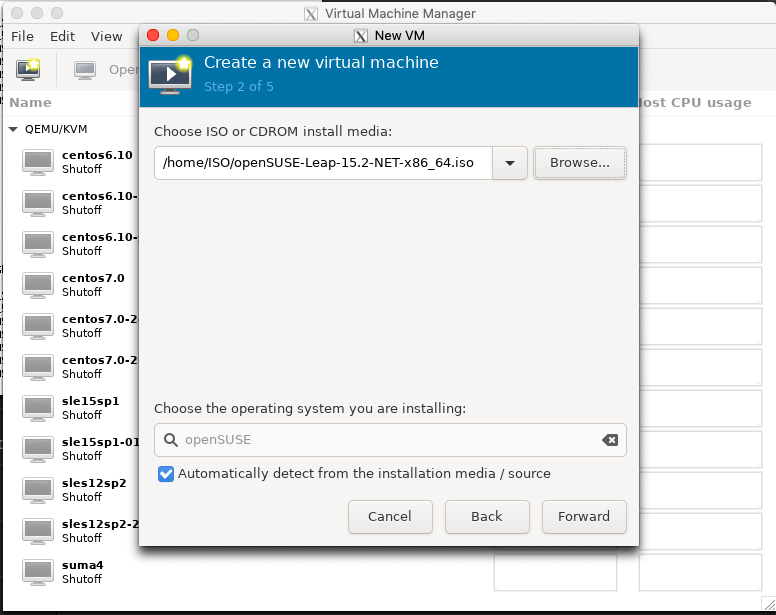Viewport: 776px width, 615px height.
Task: Collapse the QEMU/KVM connection tree
Action: [13, 130]
